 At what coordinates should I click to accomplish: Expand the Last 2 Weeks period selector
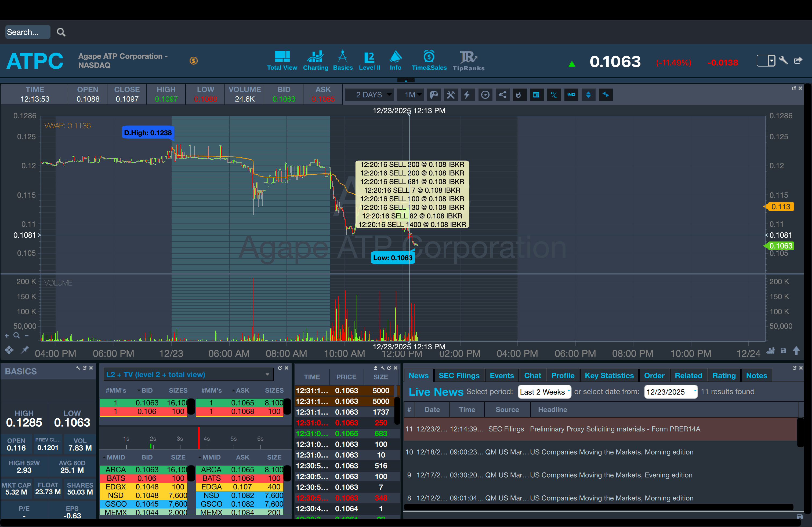pyautogui.click(x=544, y=392)
